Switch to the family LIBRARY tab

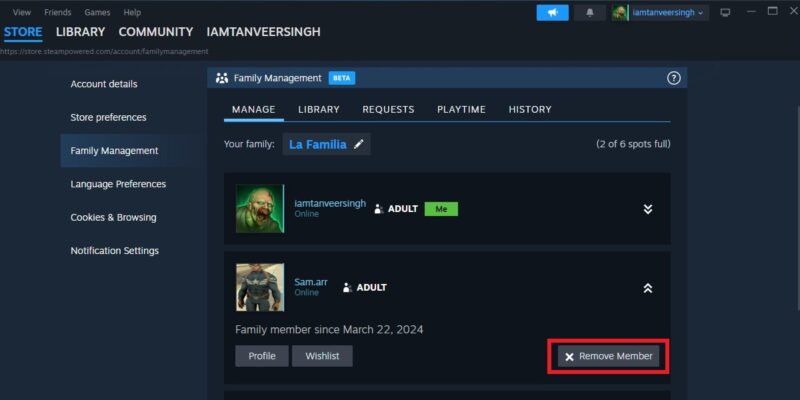pos(319,110)
